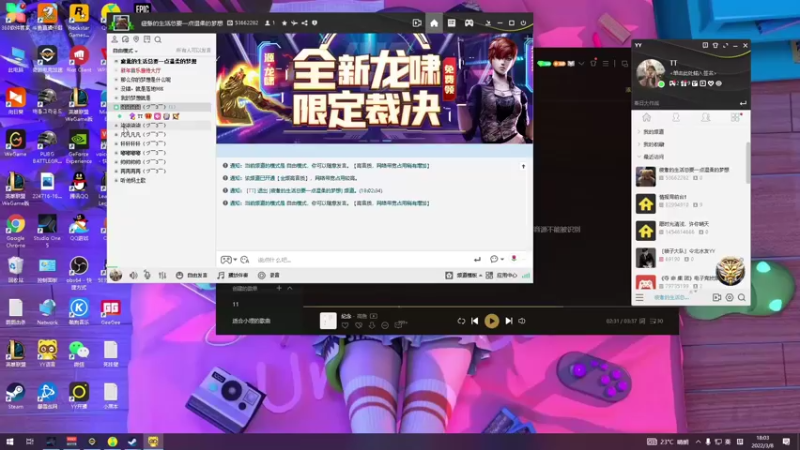The height and width of the screenshot is (450, 800).
Task: Collapse created playlists with the up chevron
Action: tap(290, 289)
